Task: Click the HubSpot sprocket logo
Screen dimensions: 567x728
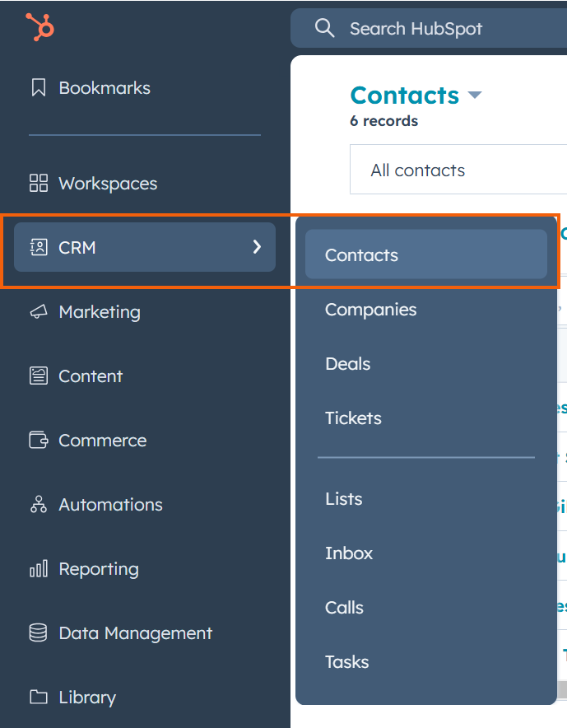Action: pyautogui.click(x=40, y=26)
